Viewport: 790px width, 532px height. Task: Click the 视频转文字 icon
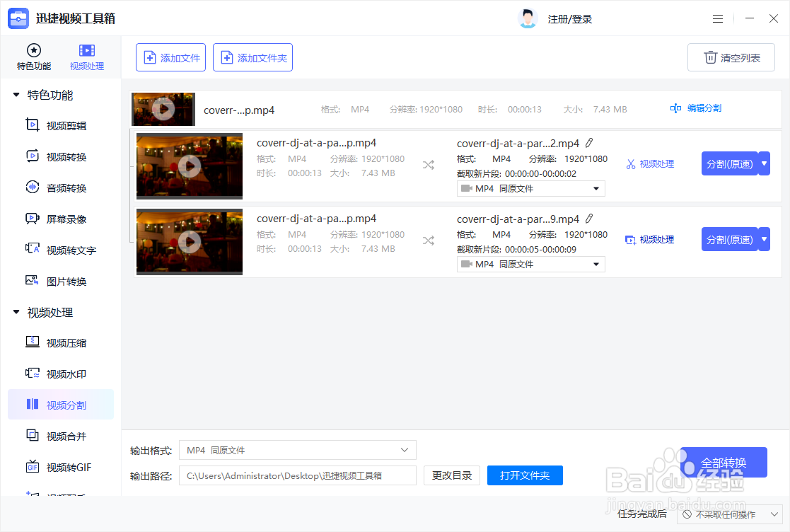click(x=33, y=249)
